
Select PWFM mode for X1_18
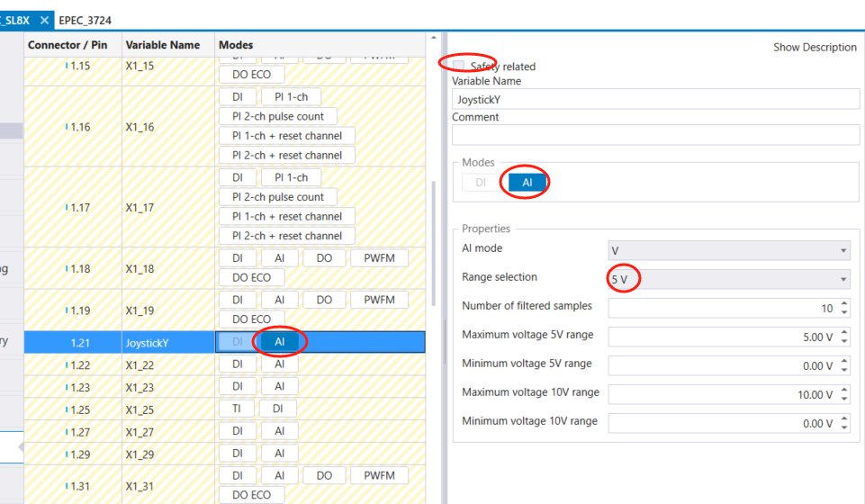tap(379, 258)
